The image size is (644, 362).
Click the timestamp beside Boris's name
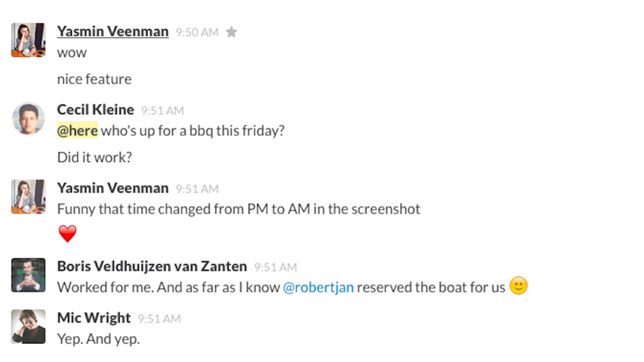[275, 267]
